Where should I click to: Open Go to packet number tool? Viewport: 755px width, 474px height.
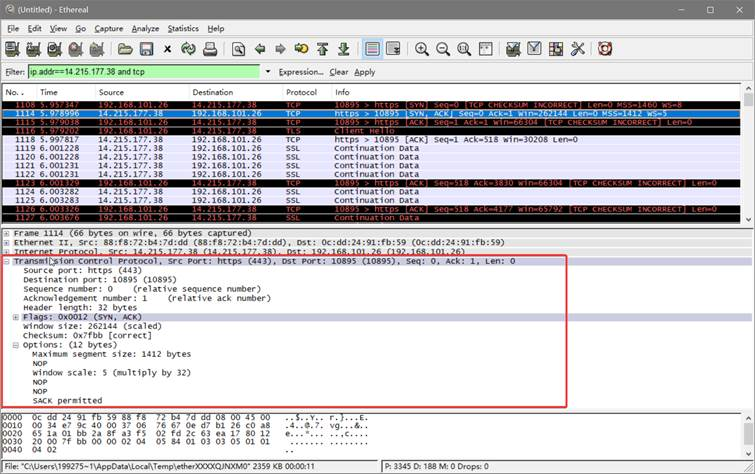click(x=301, y=49)
